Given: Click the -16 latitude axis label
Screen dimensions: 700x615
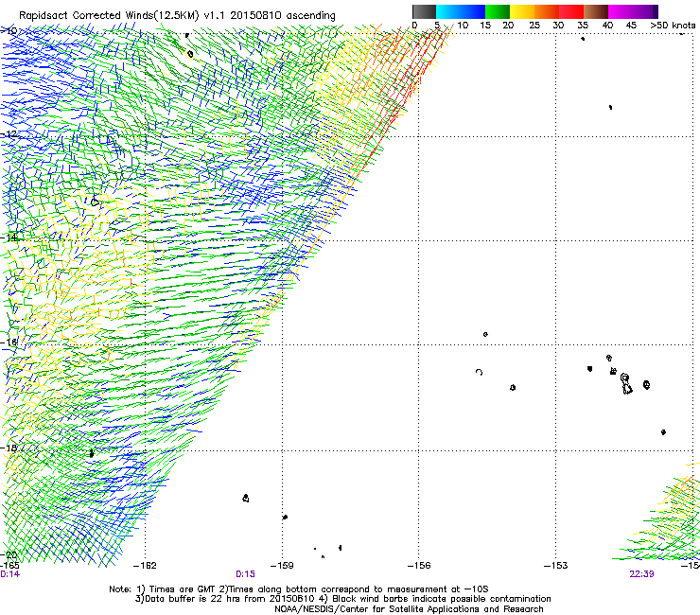Looking at the screenshot, I should coord(9,343).
